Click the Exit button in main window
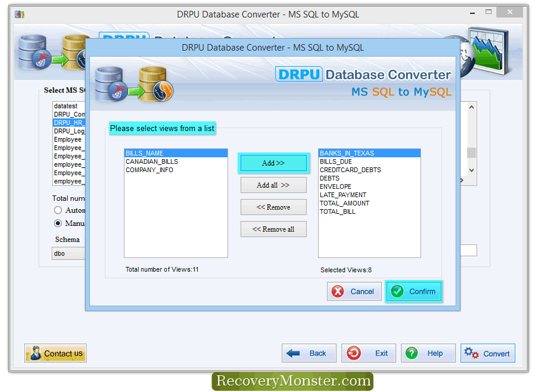The height and width of the screenshot is (392, 536). tap(369, 353)
